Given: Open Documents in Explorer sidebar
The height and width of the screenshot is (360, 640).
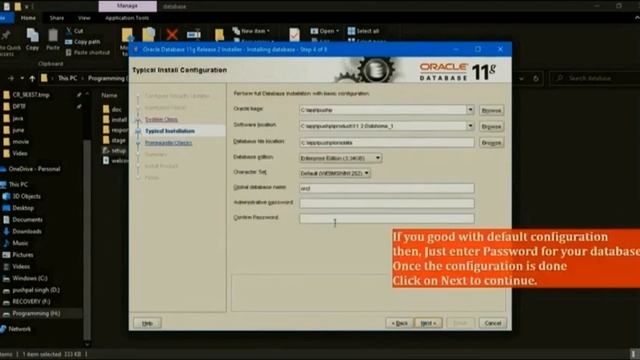Looking at the screenshot, I should tap(27, 220).
